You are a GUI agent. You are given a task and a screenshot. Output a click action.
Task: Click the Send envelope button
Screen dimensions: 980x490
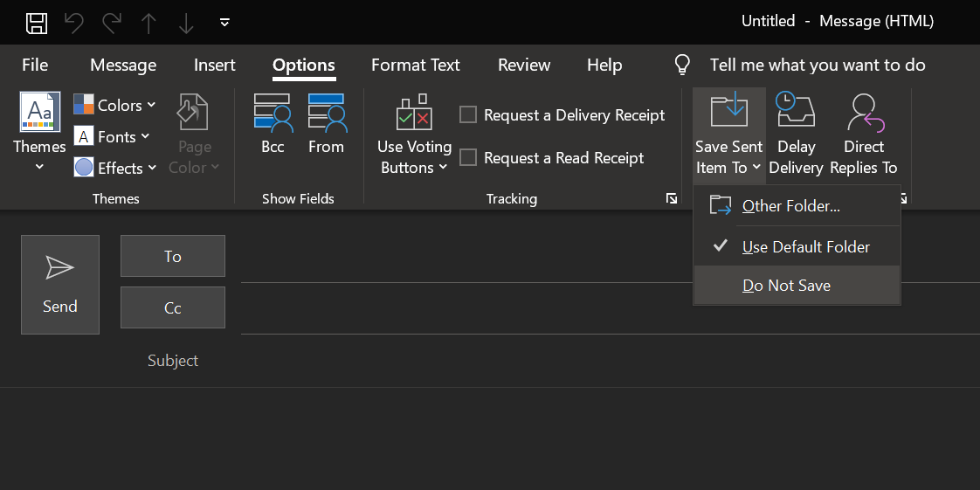pos(60,284)
